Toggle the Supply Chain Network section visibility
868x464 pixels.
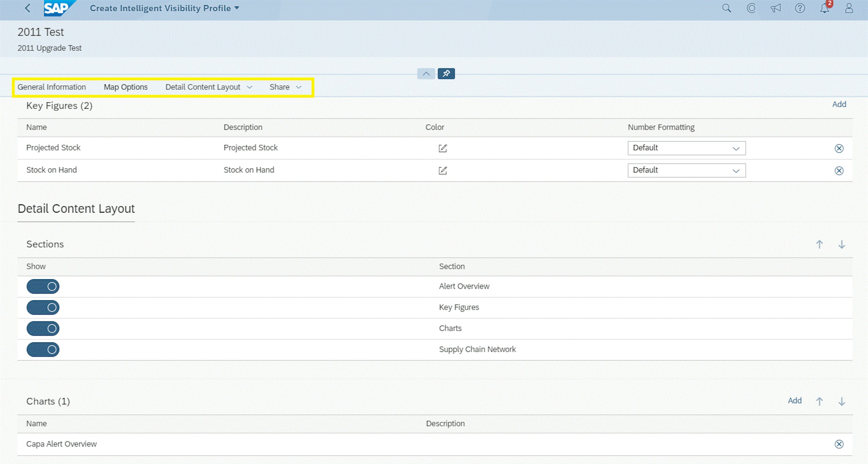43,349
